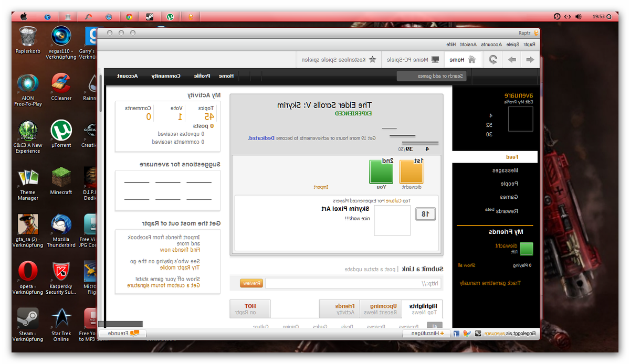
Task: Click the Skyrim Pixel Art thumbnail
Action: click(x=392, y=220)
